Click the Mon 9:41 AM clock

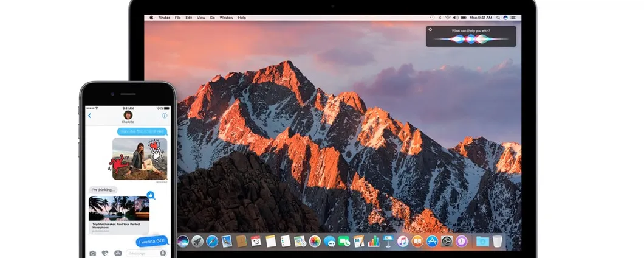(x=481, y=18)
